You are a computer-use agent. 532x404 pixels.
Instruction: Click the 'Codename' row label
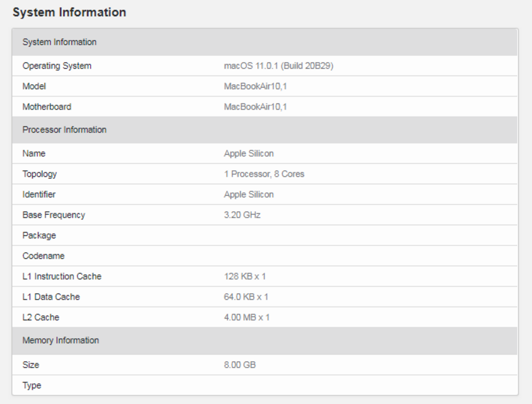[x=43, y=256]
